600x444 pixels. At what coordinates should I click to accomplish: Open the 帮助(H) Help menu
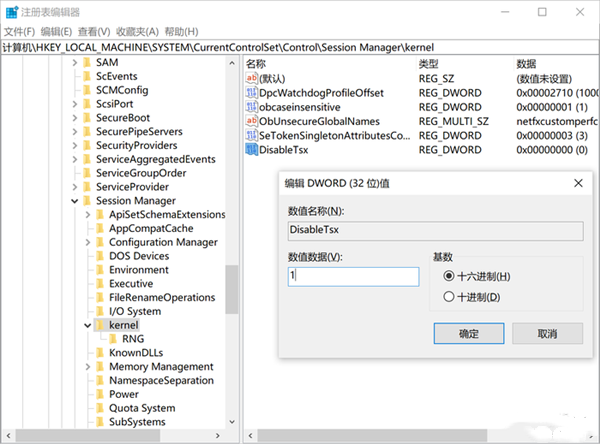pyautogui.click(x=181, y=31)
